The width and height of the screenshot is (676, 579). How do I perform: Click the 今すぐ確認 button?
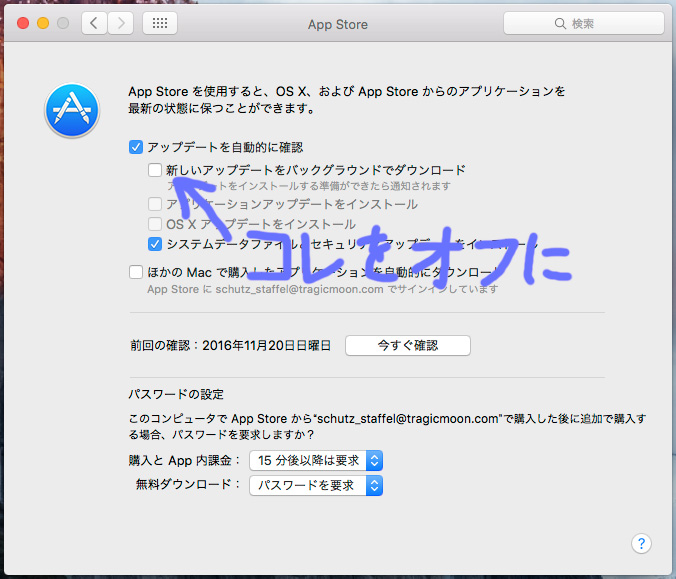(x=407, y=345)
